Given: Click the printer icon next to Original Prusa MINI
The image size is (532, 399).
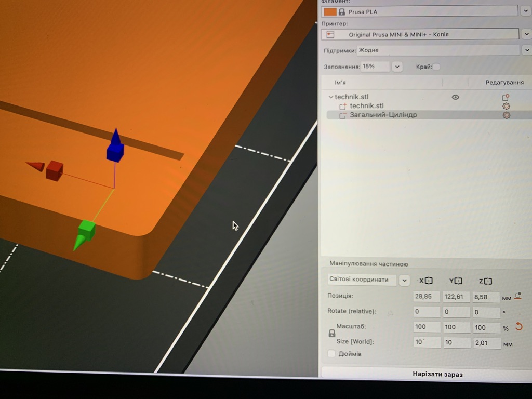Looking at the screenshot, I should (x=330, y=35).
